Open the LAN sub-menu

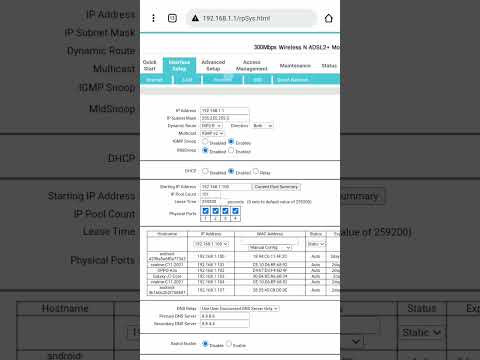coord(187,80)
